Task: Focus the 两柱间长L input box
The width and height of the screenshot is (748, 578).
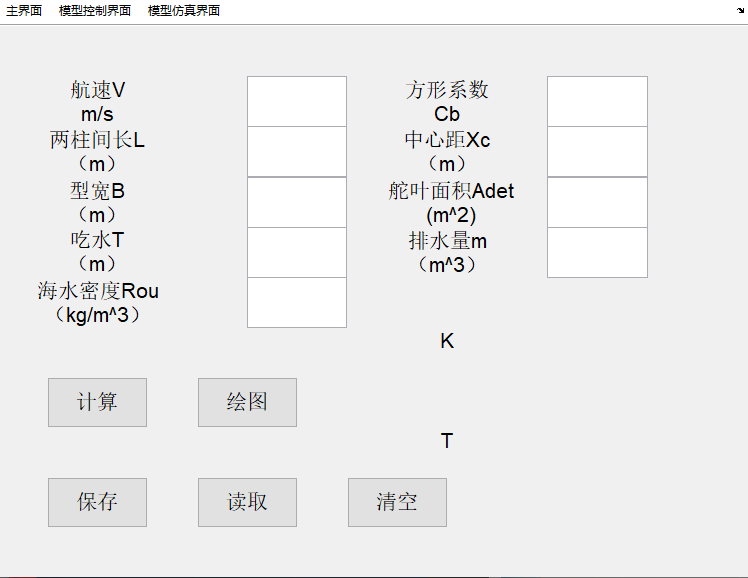Action: click(297, 151)
